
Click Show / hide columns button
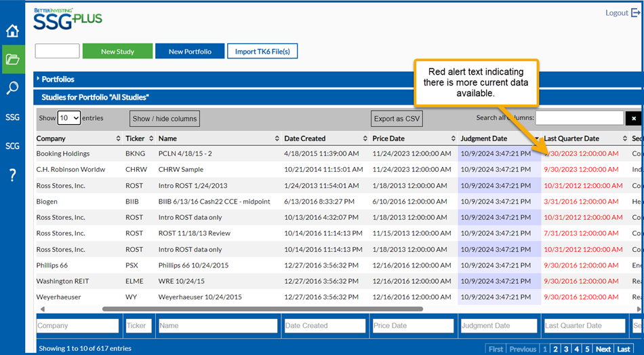coord(165,119)
